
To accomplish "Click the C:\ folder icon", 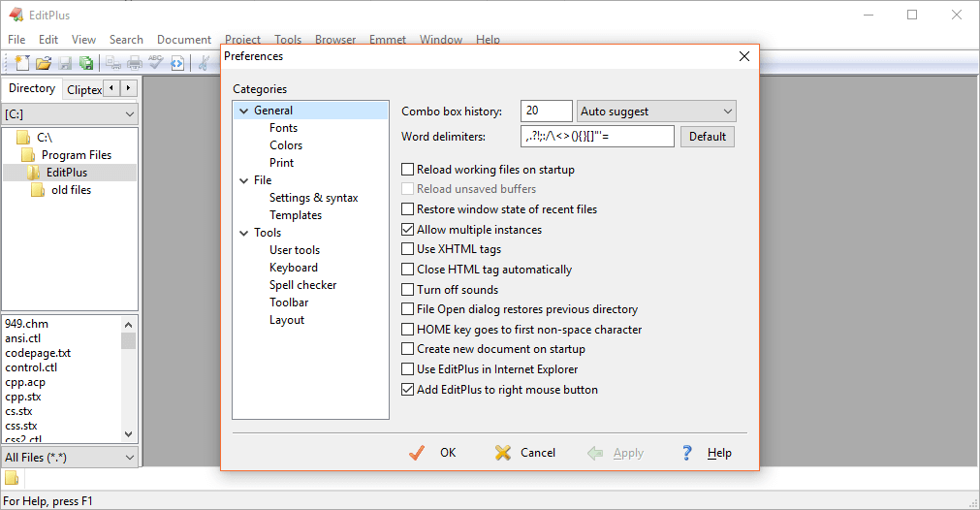I will point(23,138).
